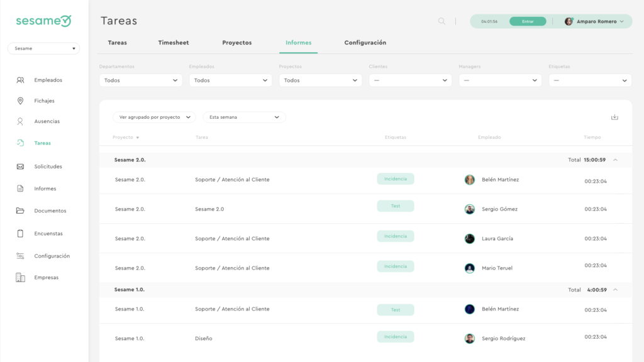The width and height of the screenshot is (644, 362).
Task: Go to Fichajes in the sidebar
Action: (x=45, y=101)
